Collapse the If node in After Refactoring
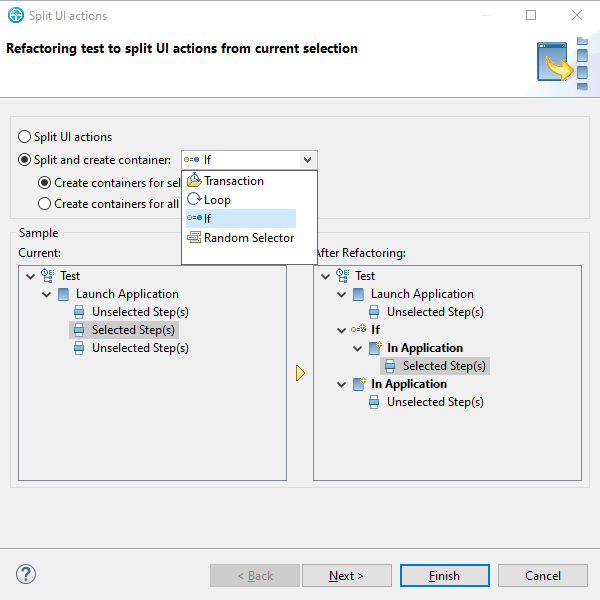The height and width of the screenshot is (600, 600). click(x=341, y=330)
